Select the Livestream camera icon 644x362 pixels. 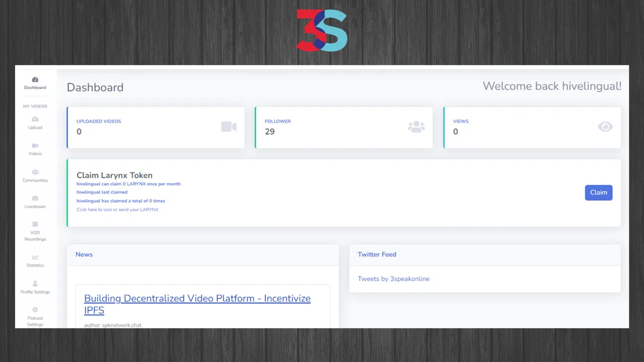[35, 198]
